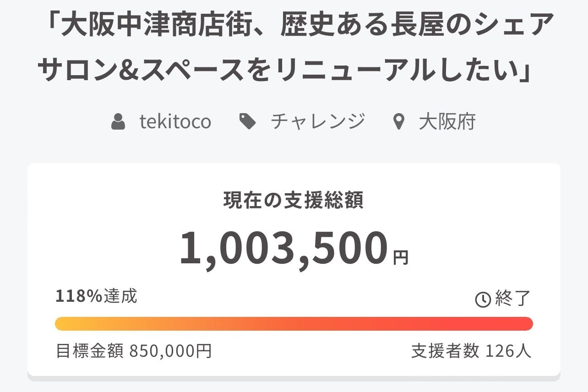Click the user profile icon beside tekitoco
Viewport: 588px width, 392px height.
point(118,122)
